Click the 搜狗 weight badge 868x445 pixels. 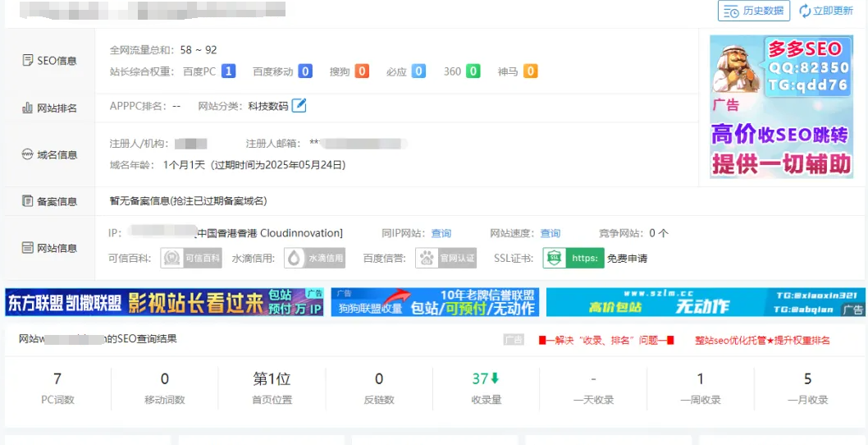click(x=362, y=71)
